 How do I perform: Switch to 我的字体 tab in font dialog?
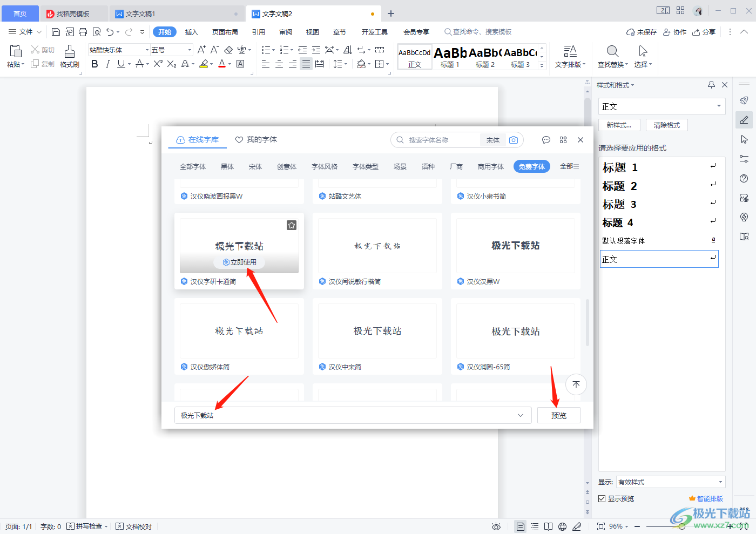click(256, 139)
